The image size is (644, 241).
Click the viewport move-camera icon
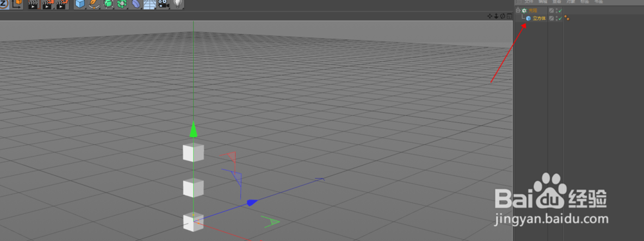pyautogui.click(x=489, y=16)
